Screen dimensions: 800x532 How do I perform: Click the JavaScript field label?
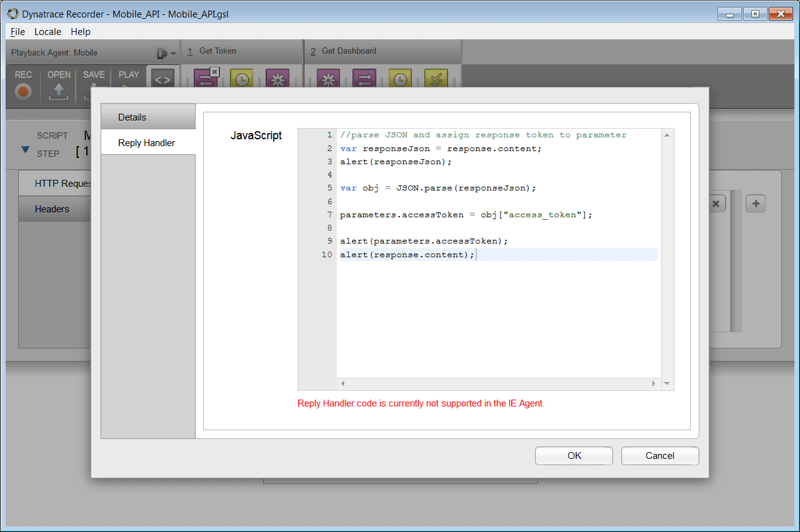(x=256, y=135)
